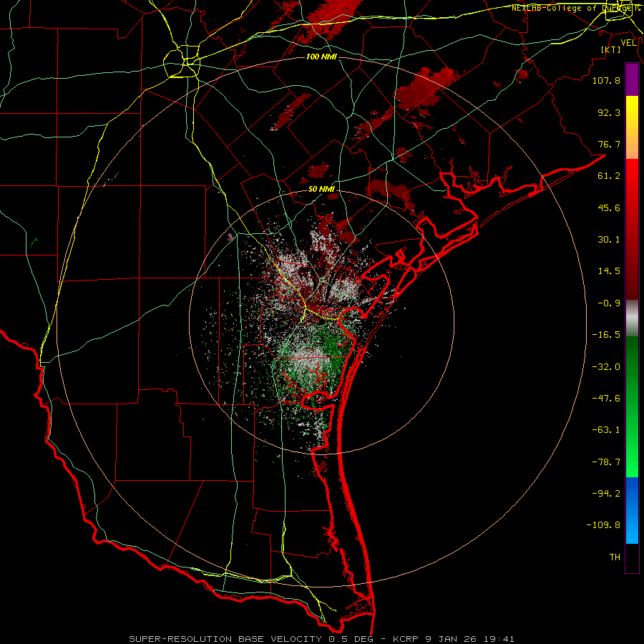The width and height of the screenshot is (644, 644).
Task: Select the 45.6 velocity scale value
Action: pos(609,208)
